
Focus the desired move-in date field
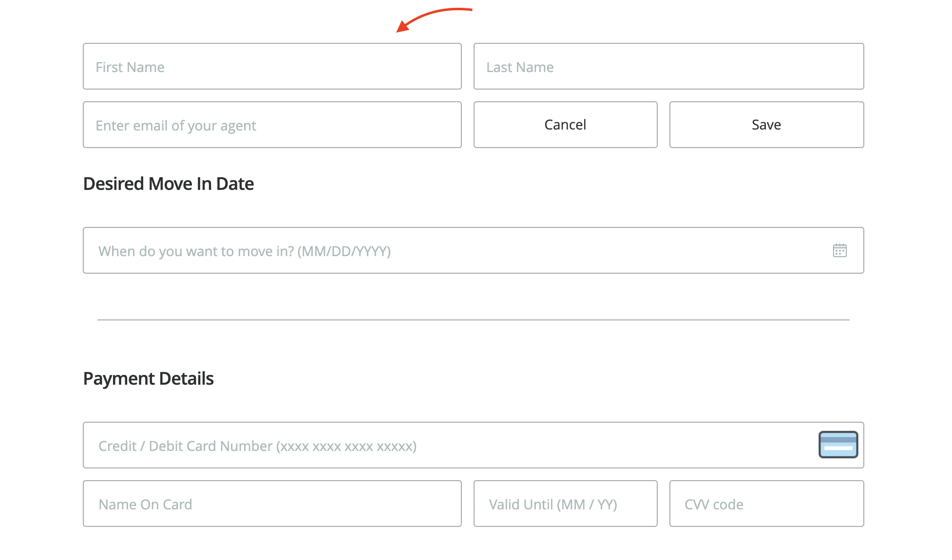click(x=453, y=250)
